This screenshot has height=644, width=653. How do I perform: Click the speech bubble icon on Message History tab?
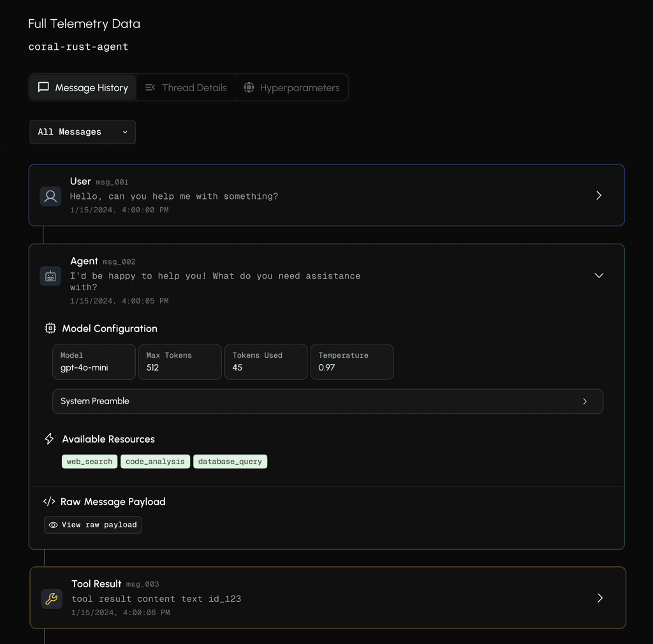(x=43, y=87)
